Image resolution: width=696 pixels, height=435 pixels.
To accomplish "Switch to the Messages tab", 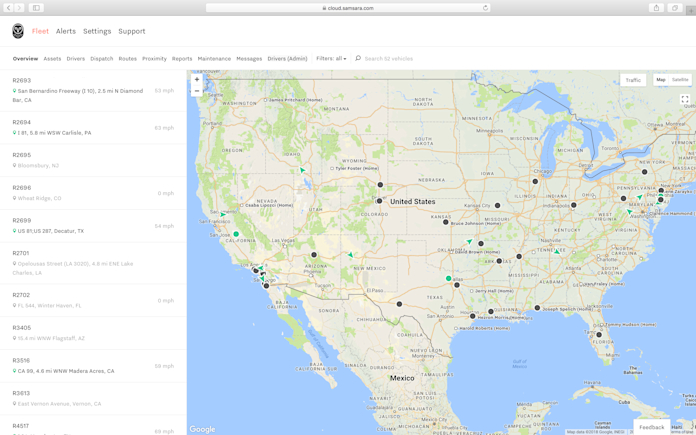I will pyautogui.click(x=249, y=59).
